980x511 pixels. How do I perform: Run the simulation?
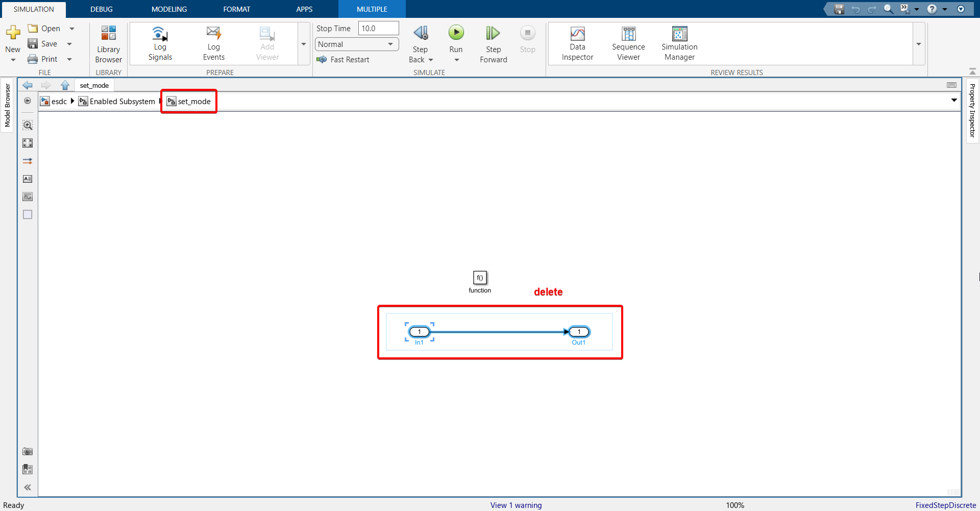click(456, 33)
